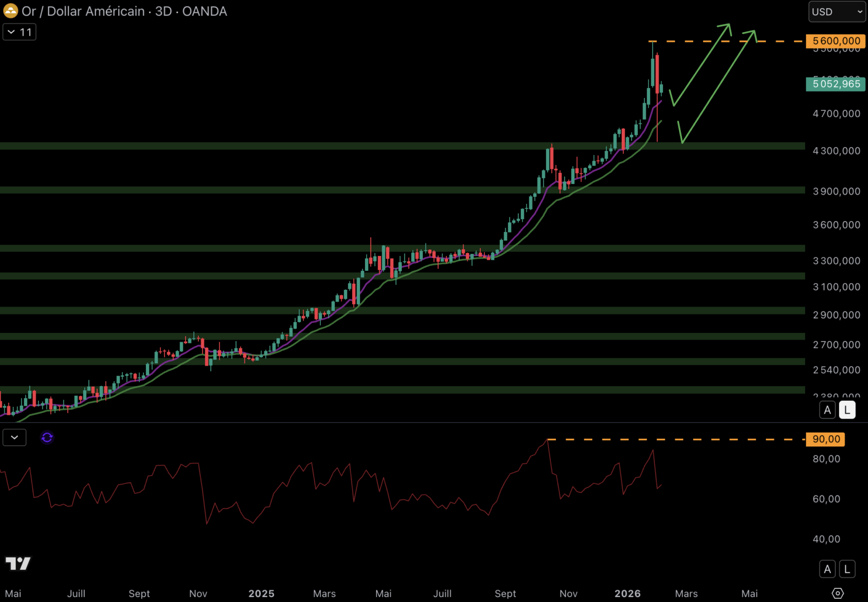This screenshot has width=868, height=602.
Task: Click the TradingView logo
Action: point(18,564)
